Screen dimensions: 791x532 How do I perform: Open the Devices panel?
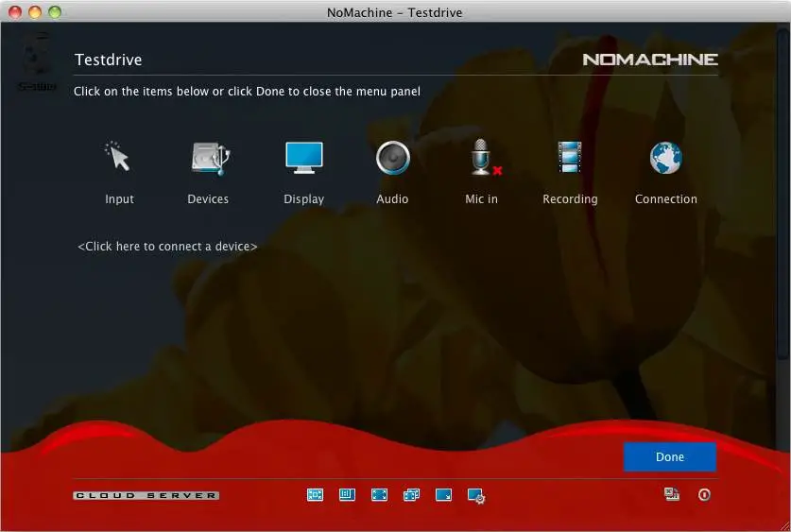tap(208, 173)
